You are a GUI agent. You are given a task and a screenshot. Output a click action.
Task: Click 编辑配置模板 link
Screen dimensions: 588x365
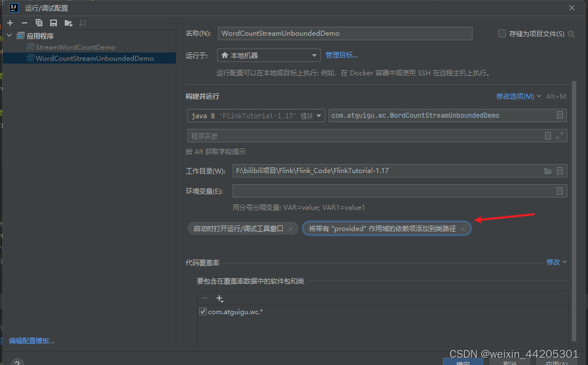[31, 340]
